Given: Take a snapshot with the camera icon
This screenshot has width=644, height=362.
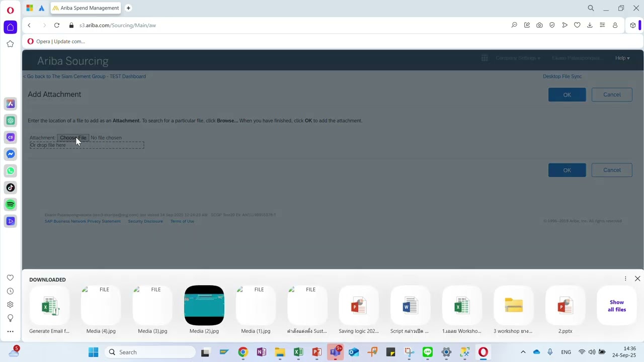Looking at the screenshot, I should click(x=539, y=25).
